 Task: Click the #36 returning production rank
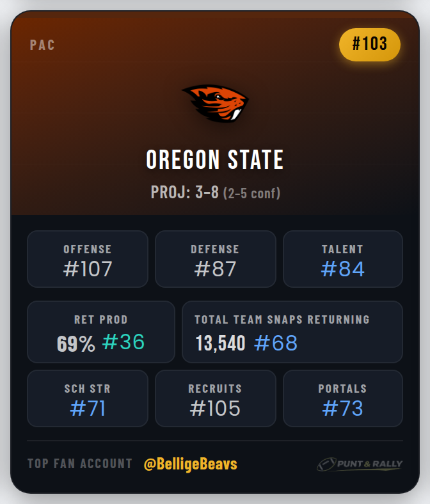coord(123,343)
